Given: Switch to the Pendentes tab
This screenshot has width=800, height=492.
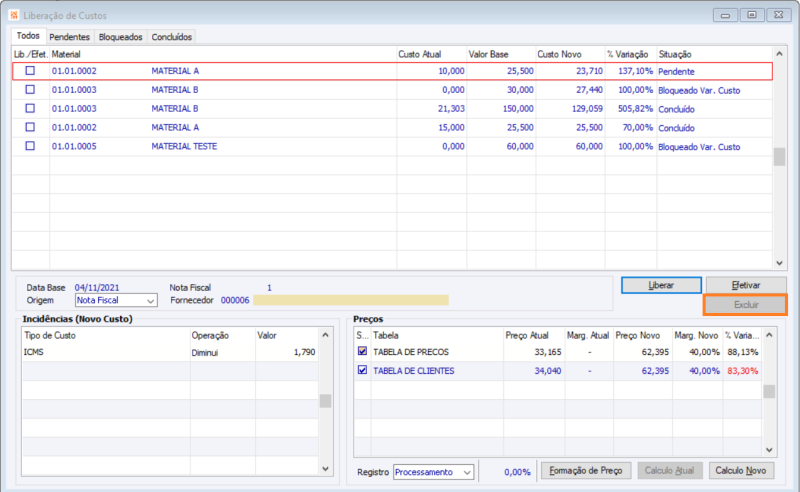Looking at the screenshot, I should (x=69, y=37).
